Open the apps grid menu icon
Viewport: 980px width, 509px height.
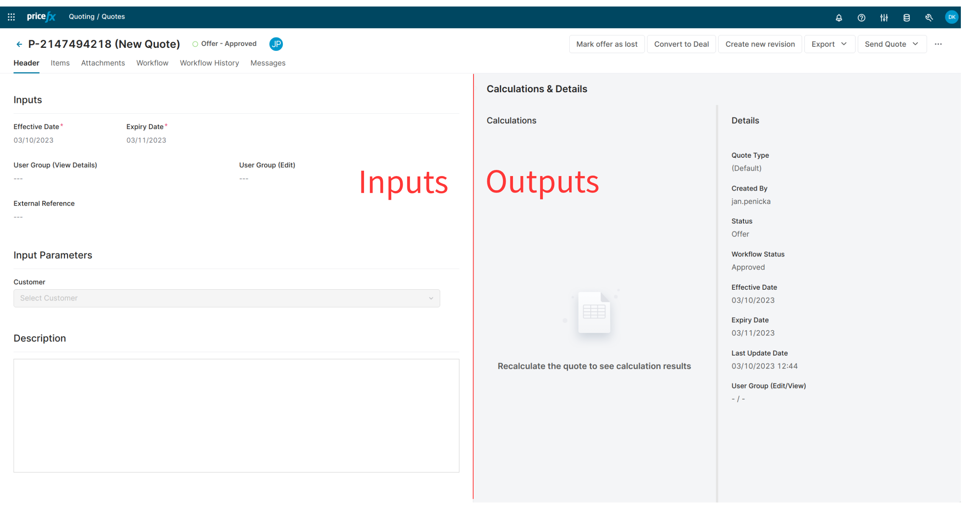click(x=11, y=17)
